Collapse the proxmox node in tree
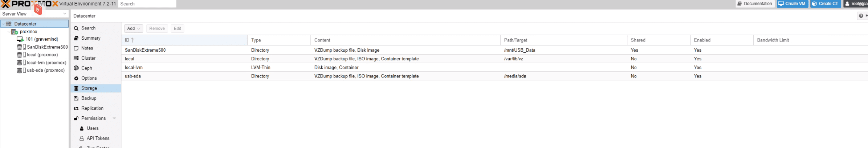The height and width of the screenshot is (148, 868). 9,32
